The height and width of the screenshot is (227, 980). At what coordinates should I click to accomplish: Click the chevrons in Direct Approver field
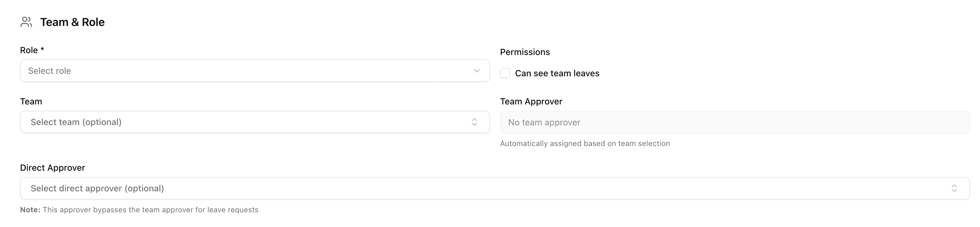point(954,188)
